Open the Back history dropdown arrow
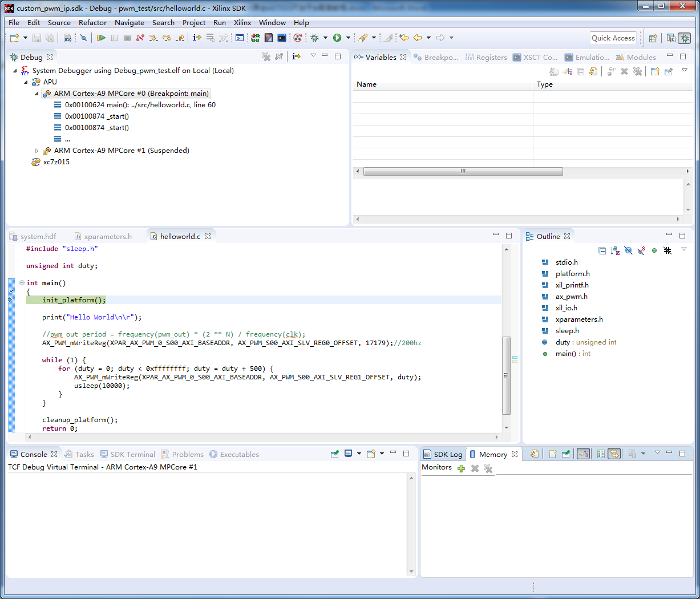 click(x=428, y=38)
